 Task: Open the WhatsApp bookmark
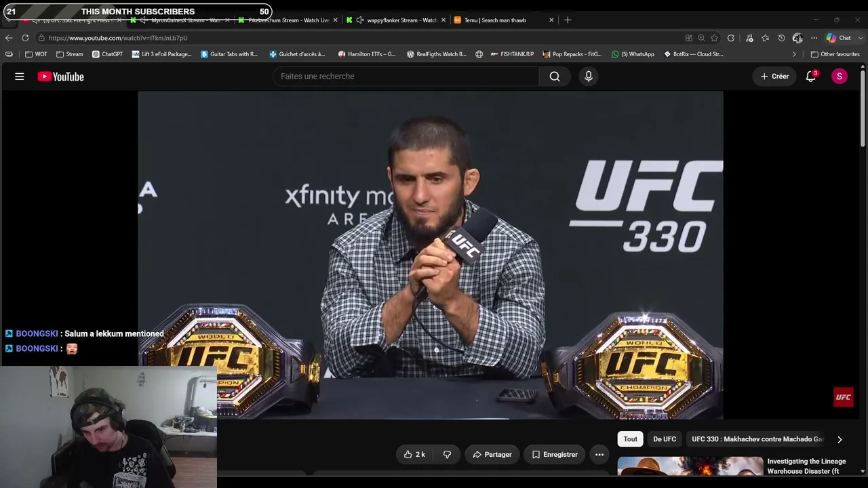(x=633, y=54)
